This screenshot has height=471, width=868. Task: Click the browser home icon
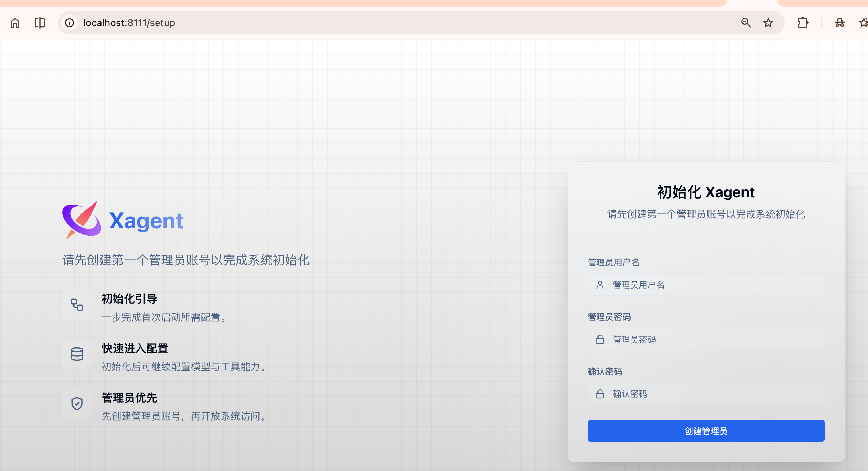[15, 23]
